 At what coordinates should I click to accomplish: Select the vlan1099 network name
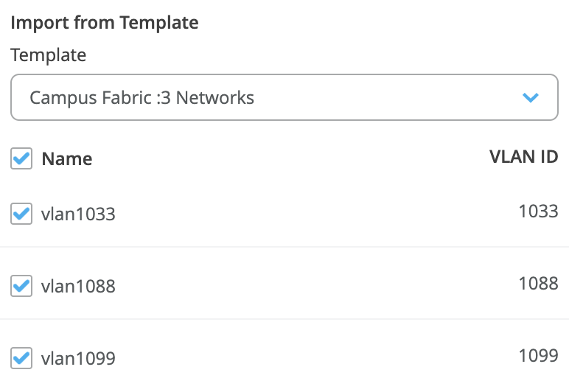[x=78, y=360]
